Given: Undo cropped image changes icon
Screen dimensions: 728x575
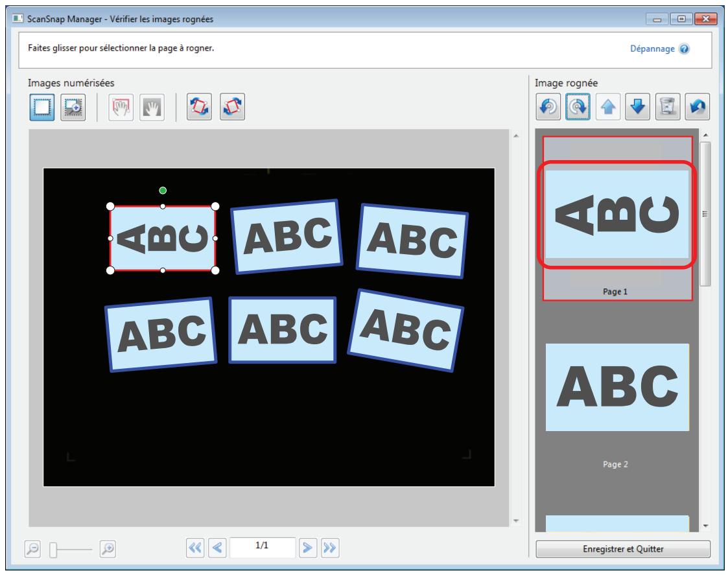Looking at the screenshot, I should [x=698, y=107].
